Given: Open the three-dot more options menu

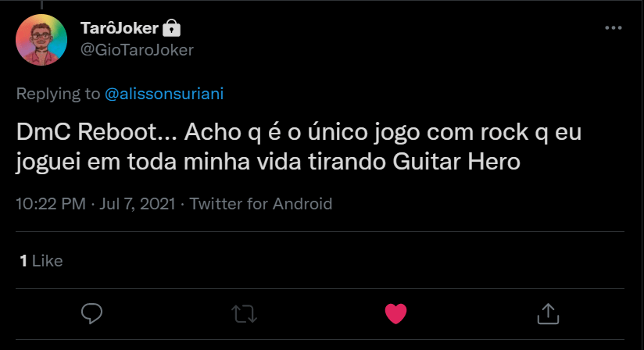Looking at the screenshot, I should 614,28.
